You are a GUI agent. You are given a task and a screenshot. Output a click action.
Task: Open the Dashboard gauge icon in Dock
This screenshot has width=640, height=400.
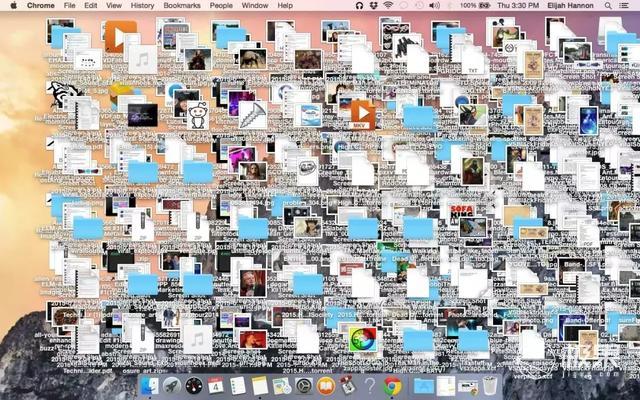[x=193, y=386]
